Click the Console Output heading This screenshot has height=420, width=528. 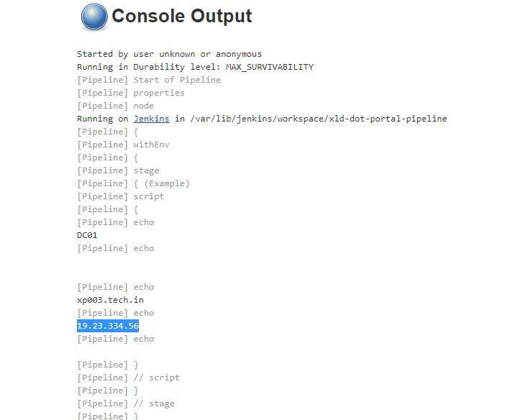(x=181, y=16)
